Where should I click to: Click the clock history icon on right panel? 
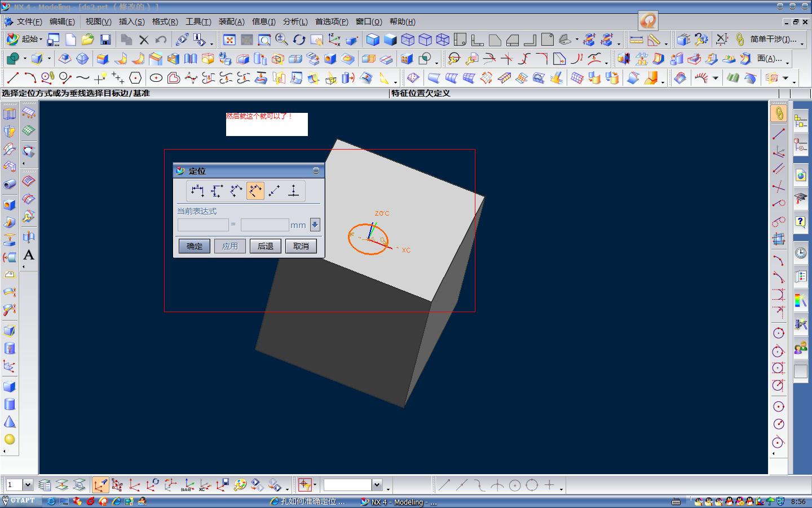coord(801,252)
